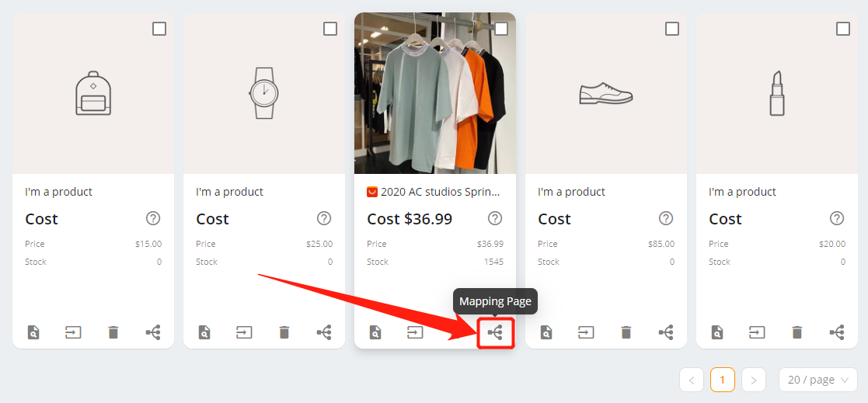Click cost help icon on $85.00 product
This screenshot has width=868, height=403.
click(x=666, y=218)
